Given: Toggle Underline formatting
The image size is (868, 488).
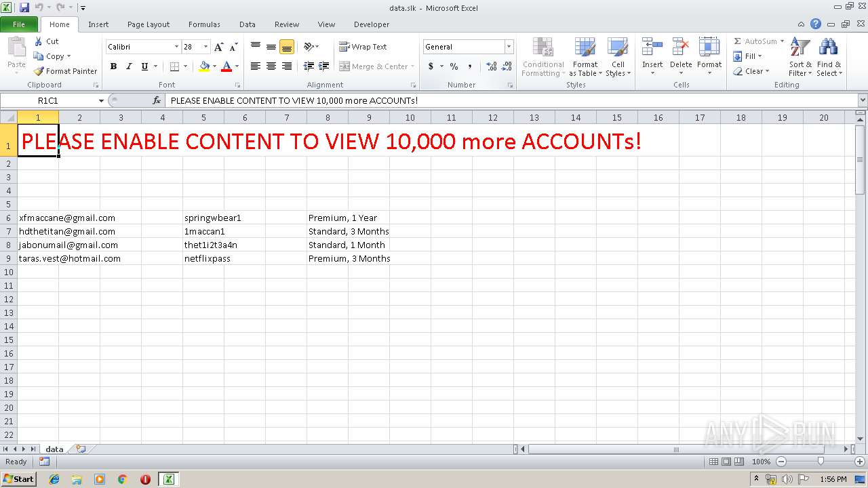Looking at the screenshot, I should [144, 66].
